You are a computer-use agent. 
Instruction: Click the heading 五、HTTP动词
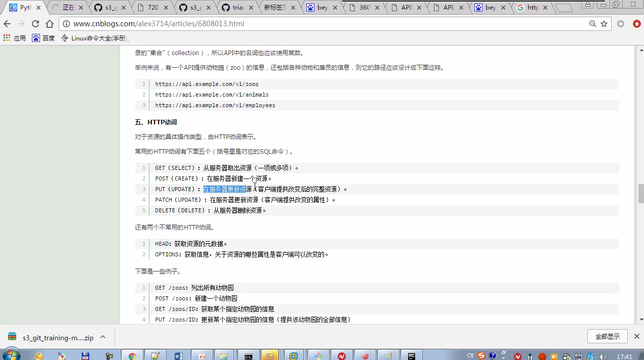(156, 122)
